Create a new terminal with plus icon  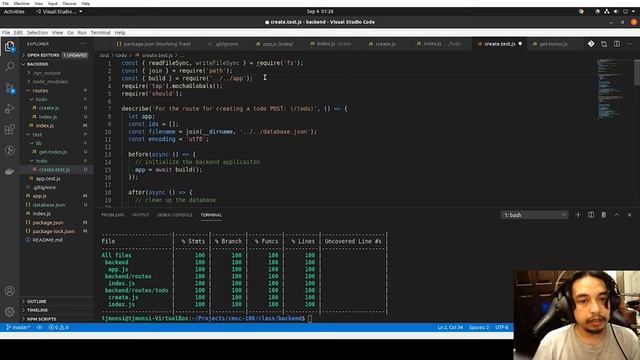[x=578, y=215]
